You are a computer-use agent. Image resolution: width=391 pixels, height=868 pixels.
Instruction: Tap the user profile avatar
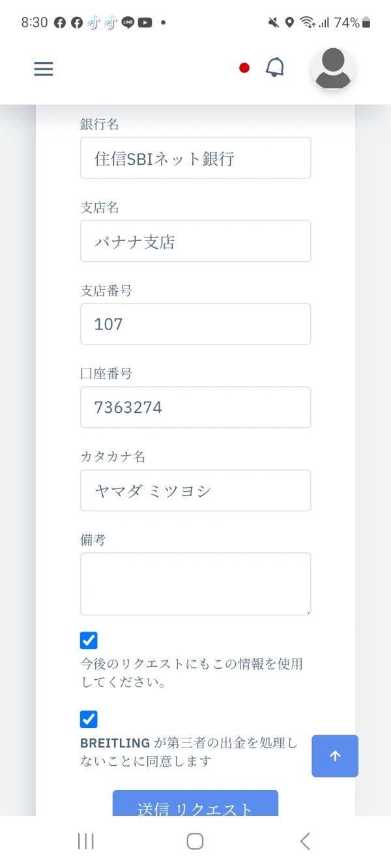[x=333, y=68]
